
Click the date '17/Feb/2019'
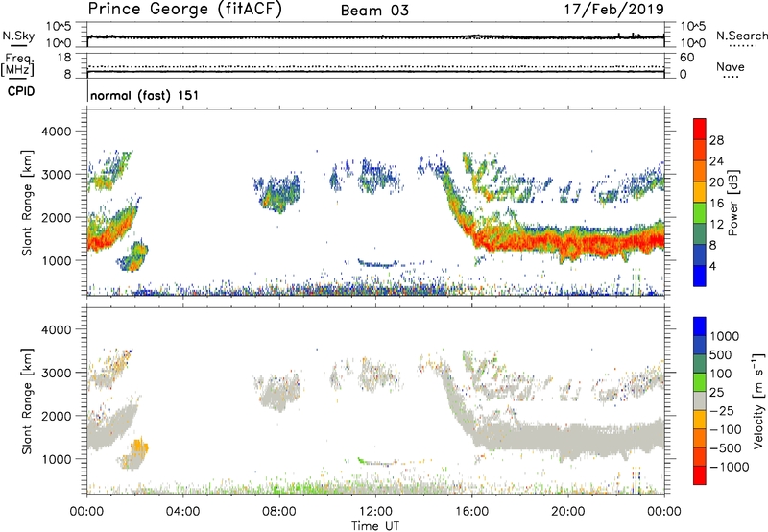click(x=614, y=10)
